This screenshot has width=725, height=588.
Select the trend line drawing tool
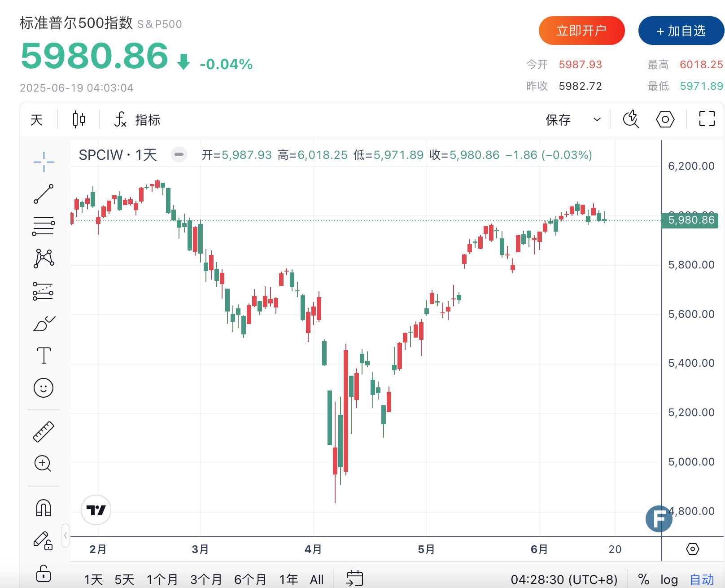44,194
